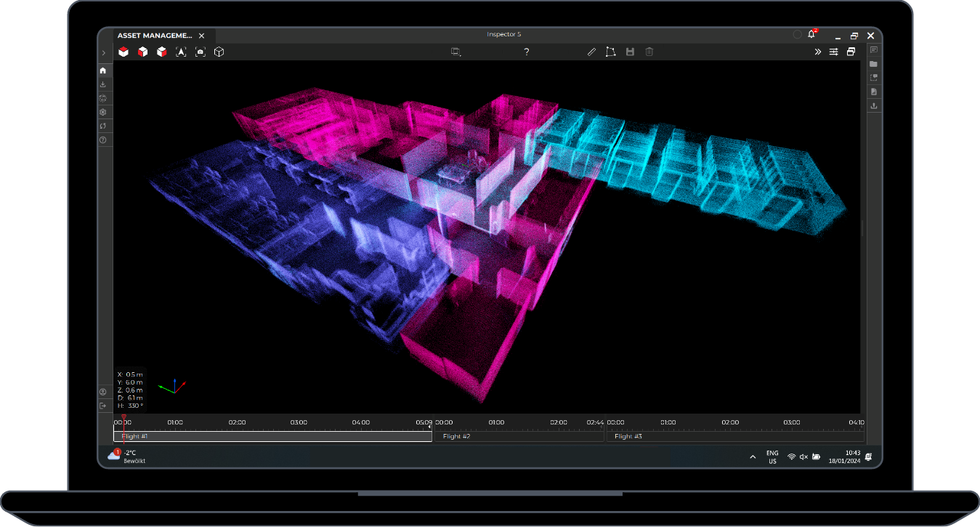
Task: Click the camera frame capture icon
Action: pyautogui.click(x=200, y=52)
